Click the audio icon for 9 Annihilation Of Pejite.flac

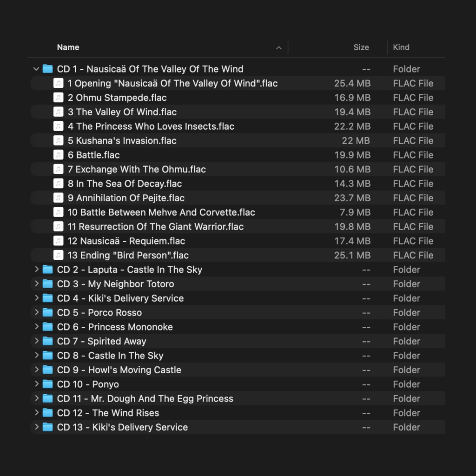(x=58, y=198)
